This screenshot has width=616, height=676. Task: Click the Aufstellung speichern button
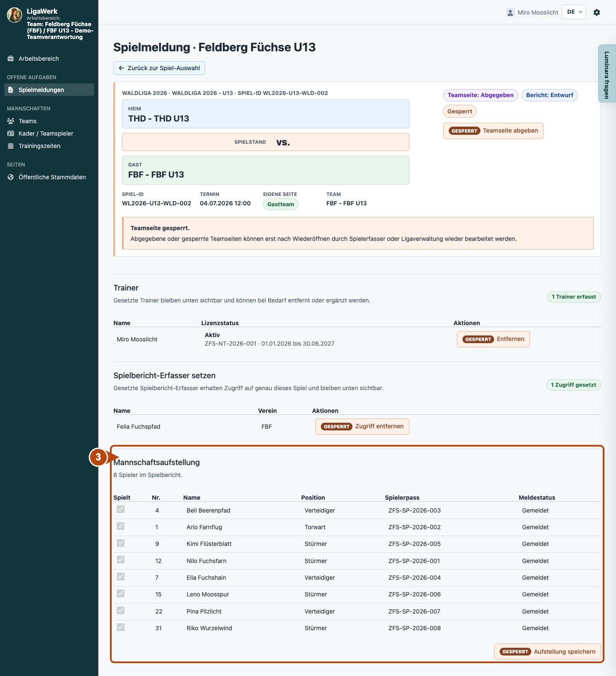548,652
